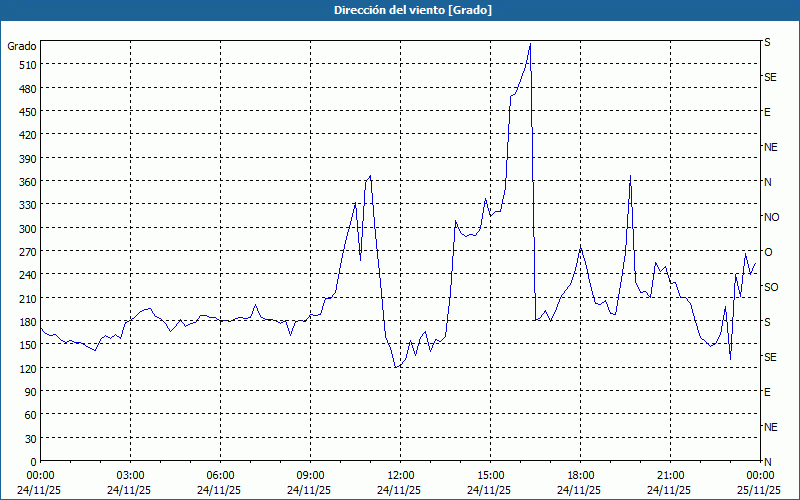Select the SO compass label
The width and height of the screenshot is (800, 500).
771,287
